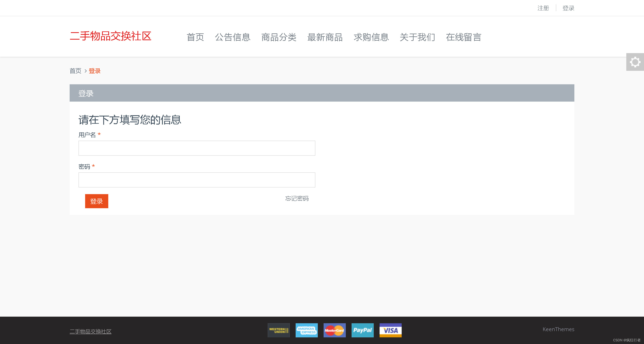Open the 最新商品 menu item
This screenshot has width=644, height=344.
pyautogui.click(x=325, y=37)
